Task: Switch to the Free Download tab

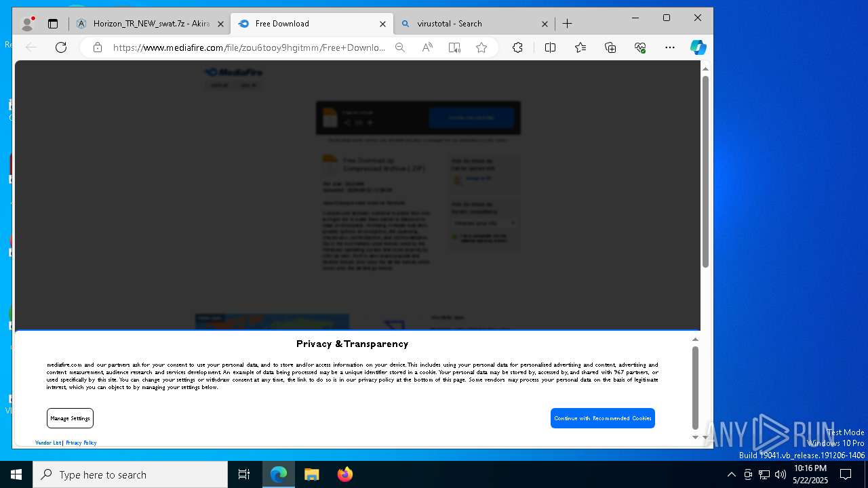Action: pos(311,24)
